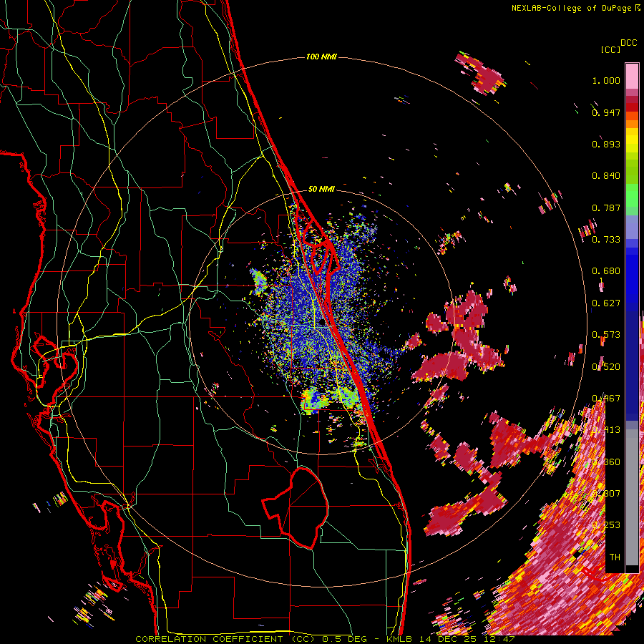Image resolution: width=644 pixels, height=644 pixels.
Task: Click the 0.627 value on the color scale
Action: (x=606, y=303)
